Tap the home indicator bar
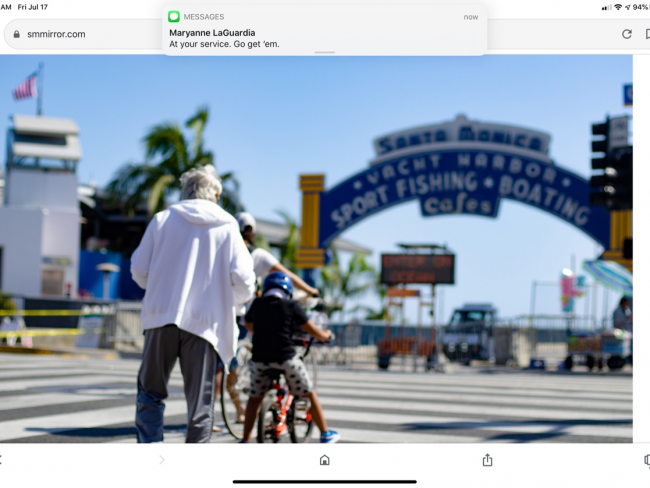This screenshot has height=488, width=650. (325, 482)
